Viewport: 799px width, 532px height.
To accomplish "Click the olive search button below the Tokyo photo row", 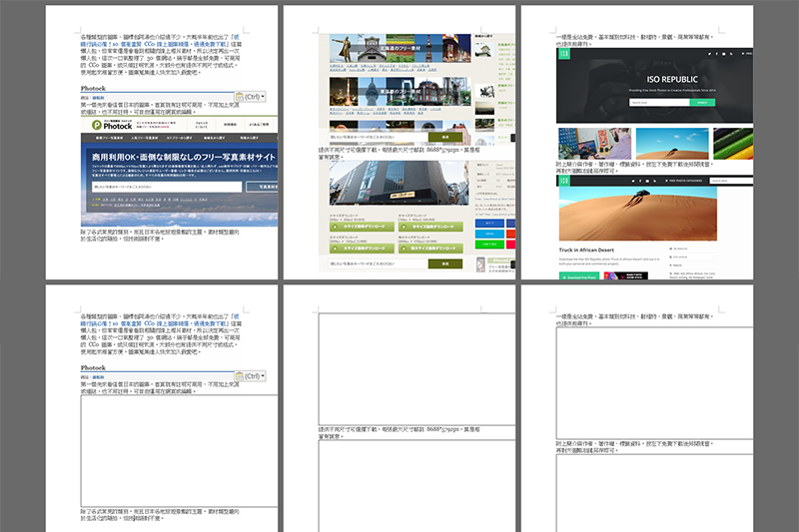I will click(445, 137).
